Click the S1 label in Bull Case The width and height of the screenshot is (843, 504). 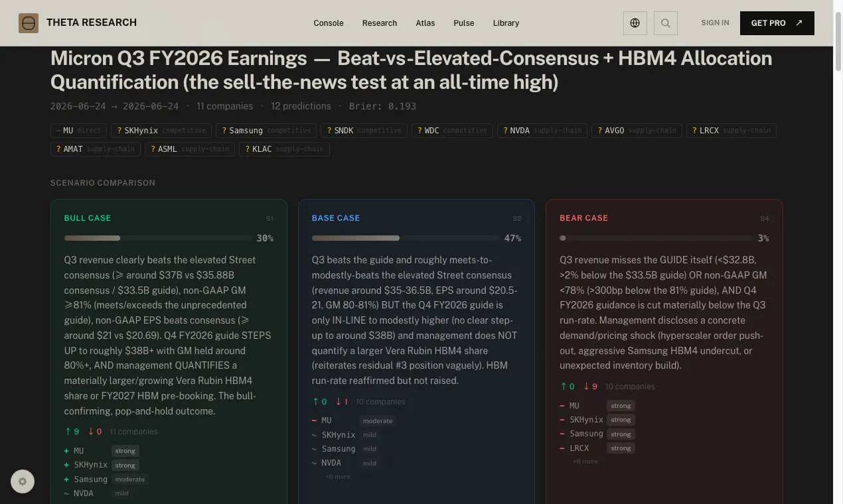269,218
